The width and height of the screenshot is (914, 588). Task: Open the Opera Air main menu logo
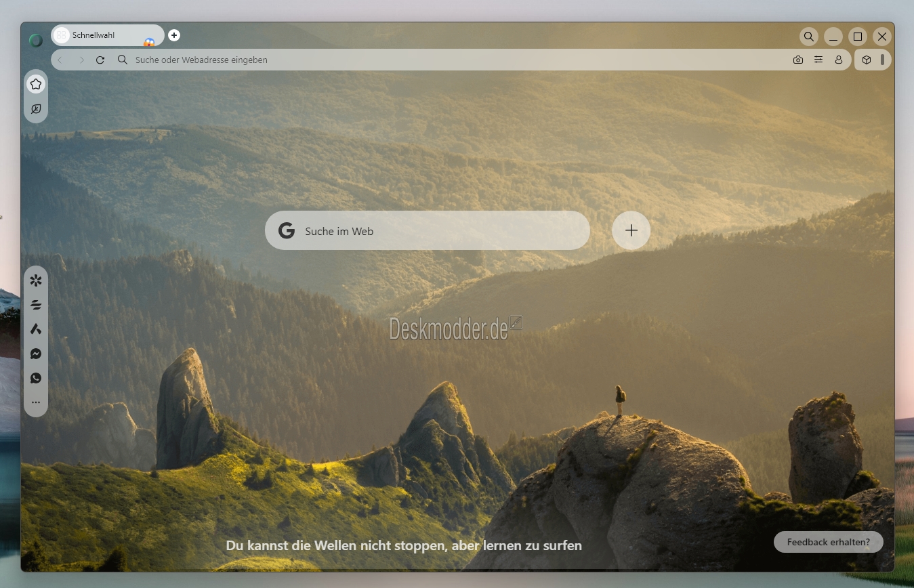[36, 41]
